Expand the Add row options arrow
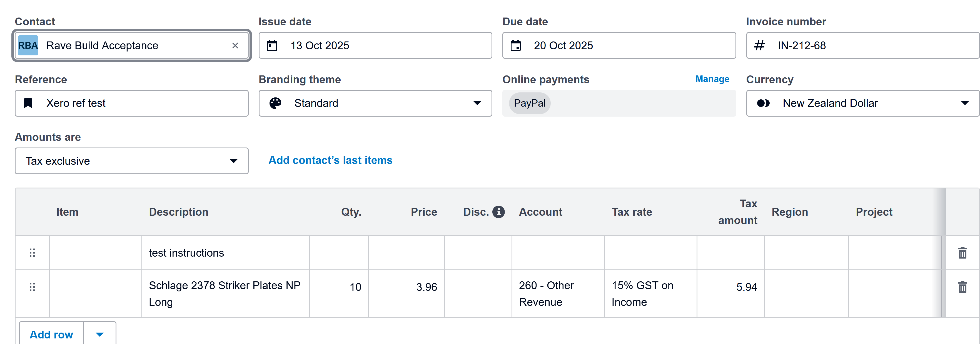This screenshot has width=980, height=344. coord(100,334)
